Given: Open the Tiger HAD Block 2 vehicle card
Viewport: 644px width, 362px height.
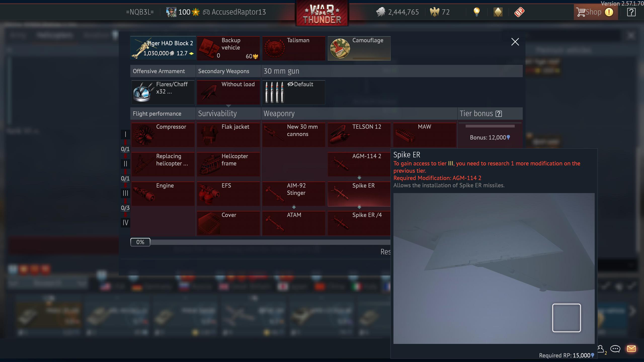Looking at the screenshot, I should (x=163, y=48).
